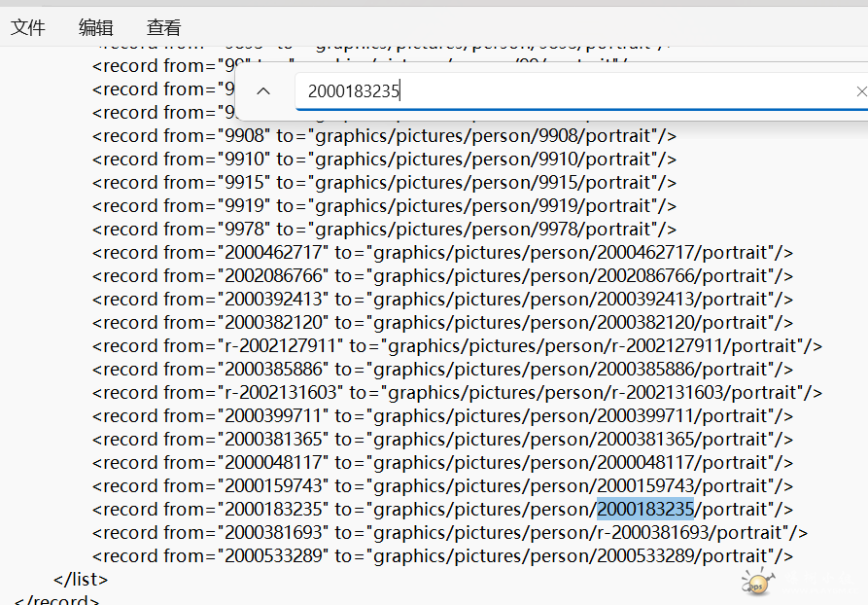
Task: Click the record line from="2000381693"
Action: [450, 533]
